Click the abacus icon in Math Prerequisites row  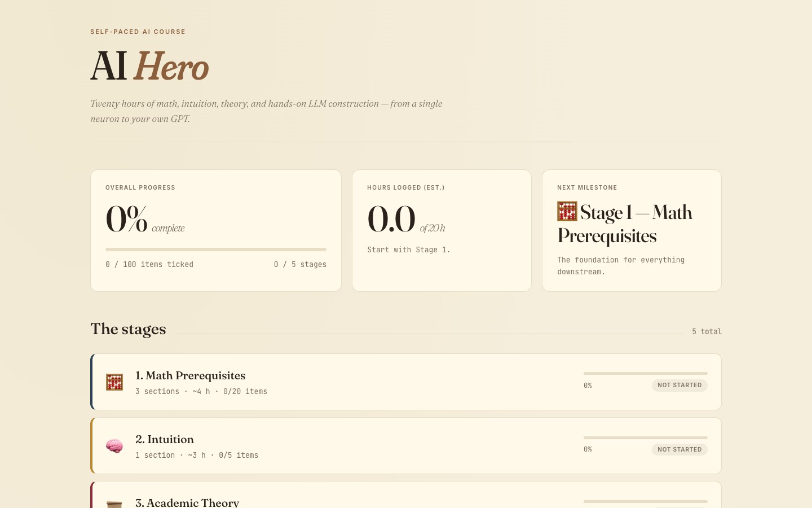pos(114,382)
